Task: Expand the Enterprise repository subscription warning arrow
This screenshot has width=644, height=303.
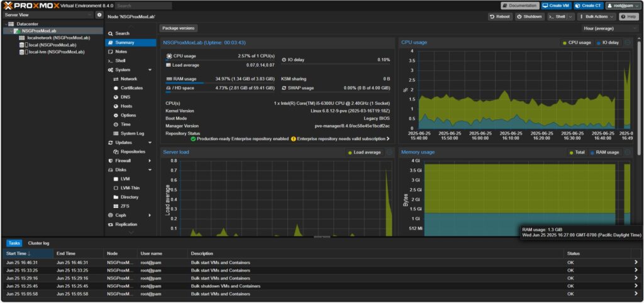Action: click(x=387, y=139)
